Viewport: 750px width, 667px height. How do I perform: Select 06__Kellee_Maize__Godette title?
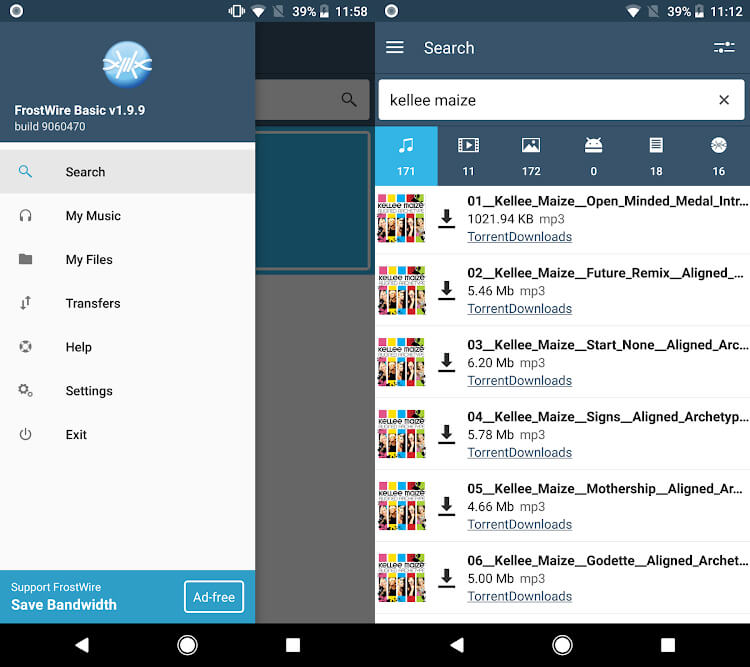(607, 560)
